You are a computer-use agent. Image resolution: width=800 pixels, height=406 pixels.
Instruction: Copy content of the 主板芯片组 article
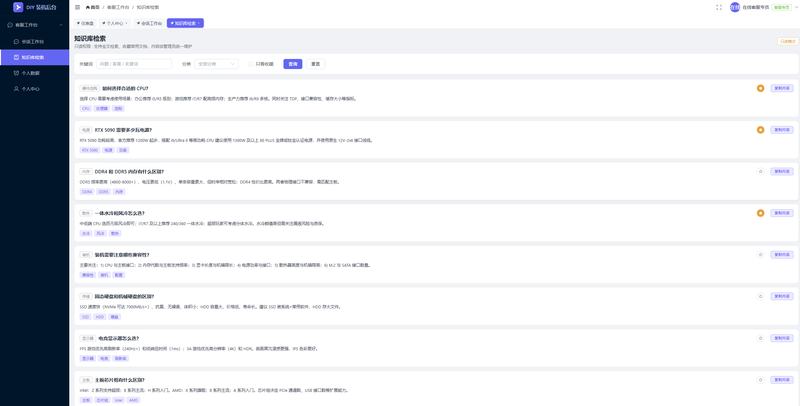[x=782, y=380]
